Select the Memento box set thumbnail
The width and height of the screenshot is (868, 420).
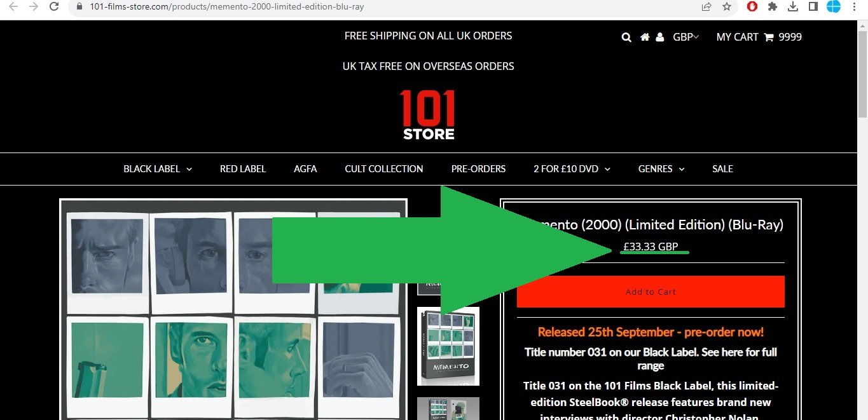448,346
